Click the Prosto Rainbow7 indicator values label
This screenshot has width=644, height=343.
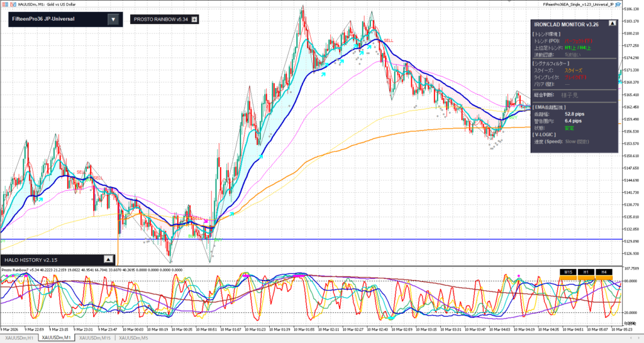click(x=92, y=269)
